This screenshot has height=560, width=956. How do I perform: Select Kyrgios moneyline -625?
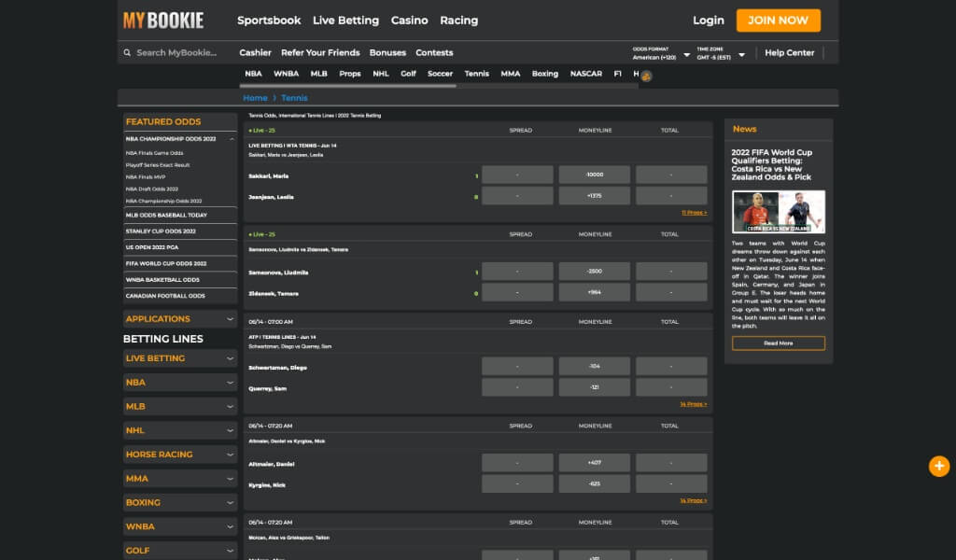pyautogui.click(x=595, y=483)
